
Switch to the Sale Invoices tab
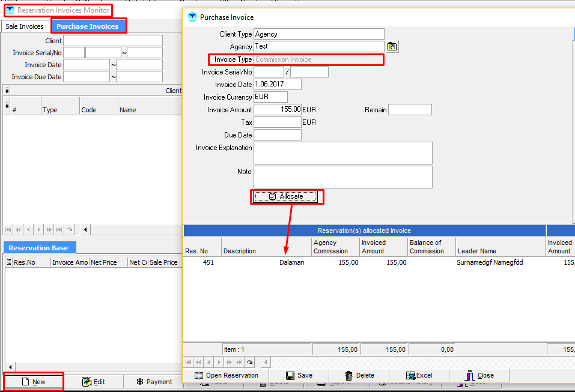click(25, 26)
